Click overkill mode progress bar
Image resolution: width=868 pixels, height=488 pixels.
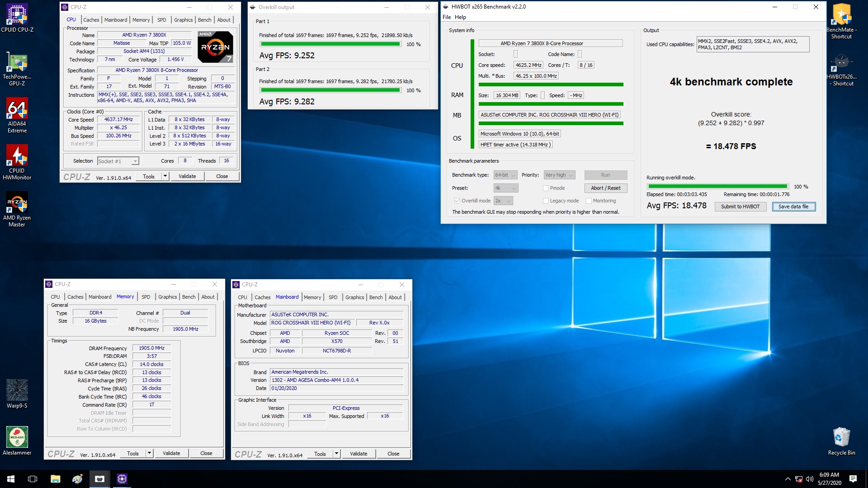(x=717, y=187)
